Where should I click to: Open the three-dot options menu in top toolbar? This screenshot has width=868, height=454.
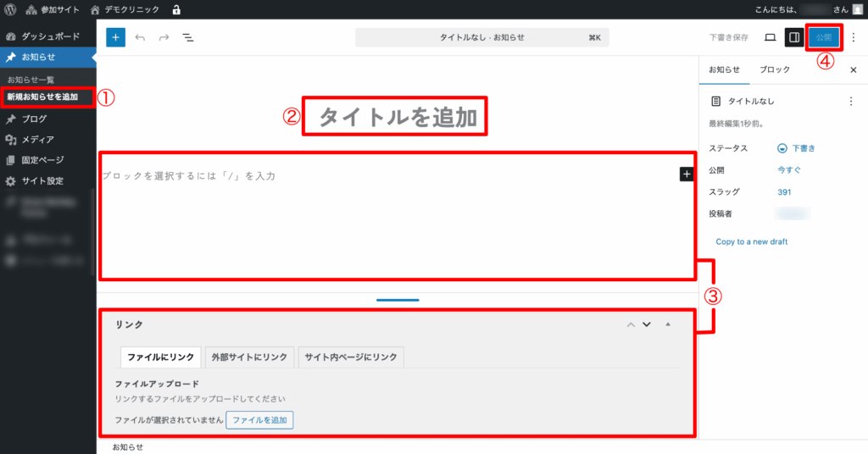pos(854,37)
